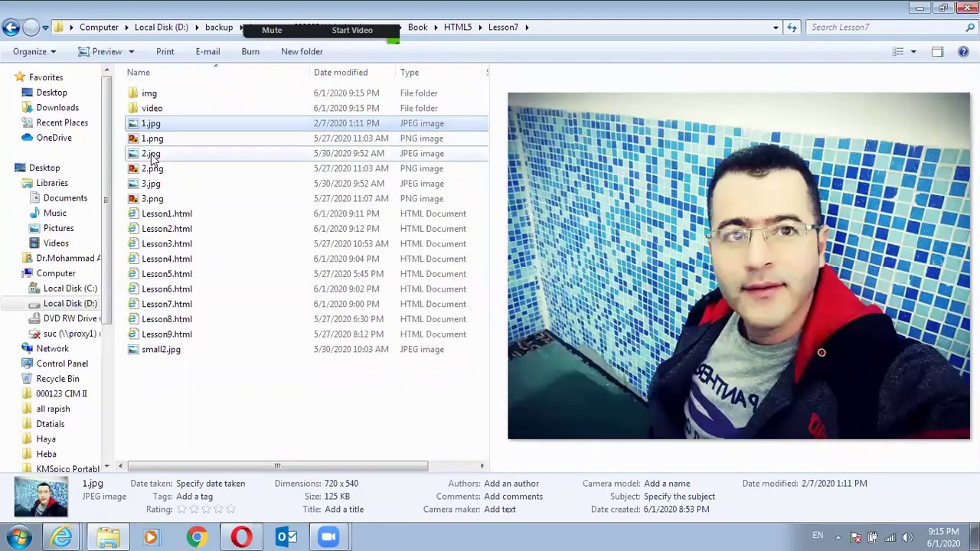Open Outlook from the taskbar
980x551 pixels.
[286, 537]
